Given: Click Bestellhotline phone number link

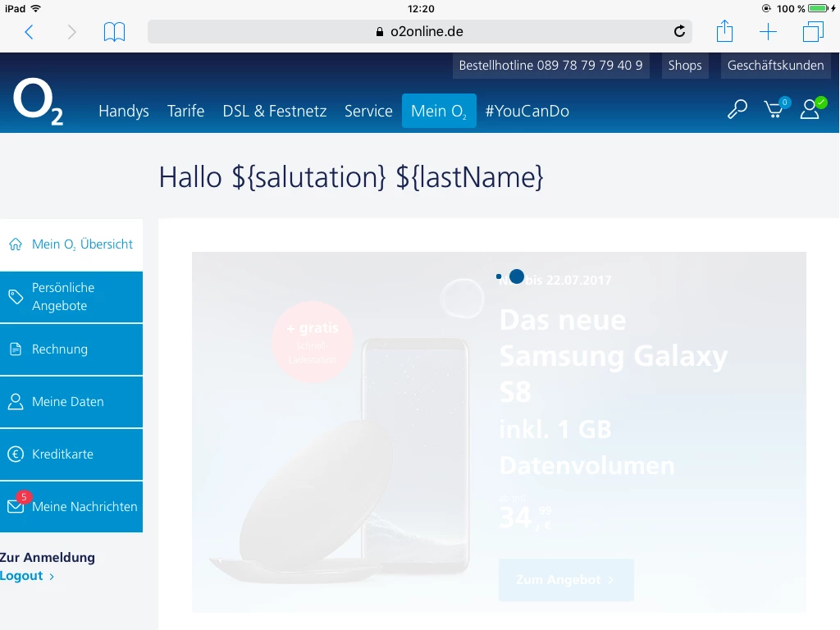Looking at the screenshot, I should [x=550, y=66].
